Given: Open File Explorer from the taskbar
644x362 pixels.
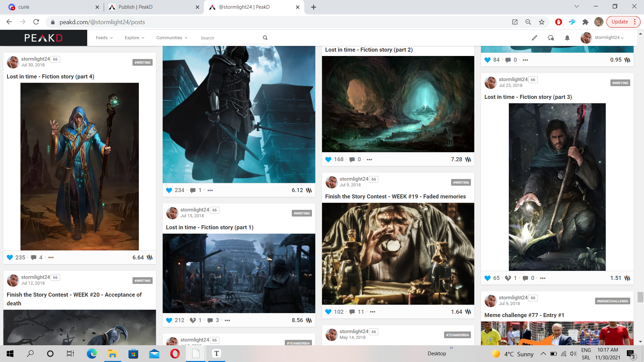Looking at the screenshot, I should [112, 354].
